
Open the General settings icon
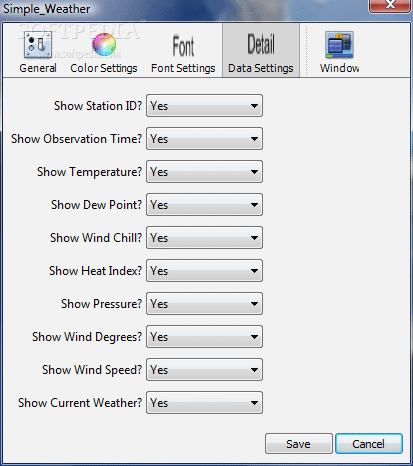(38, 45)
